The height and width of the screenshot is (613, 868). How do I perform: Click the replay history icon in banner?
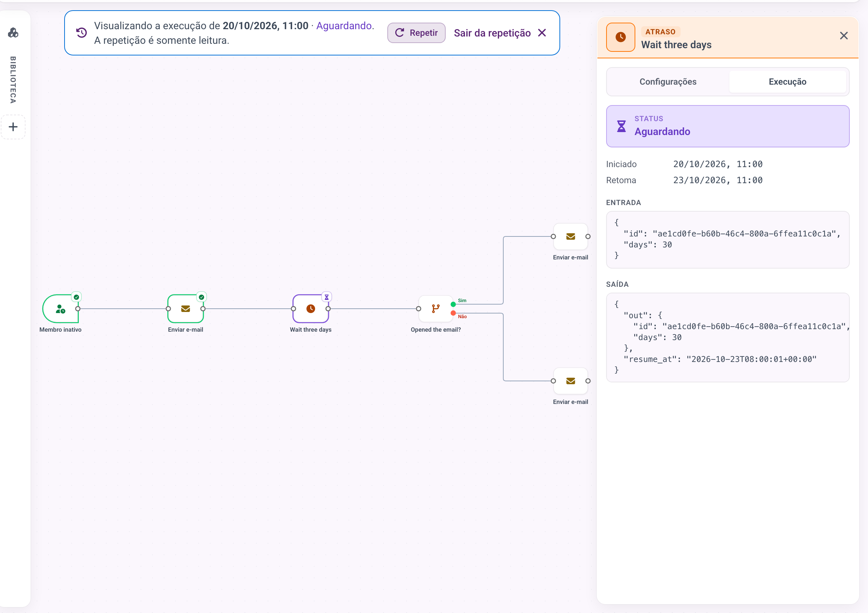[x=82, y=33]
